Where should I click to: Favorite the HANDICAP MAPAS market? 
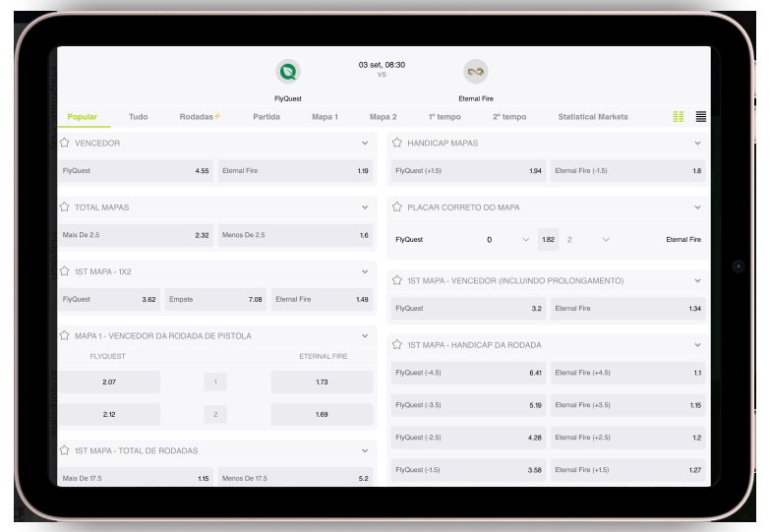[x=397, y=143]
